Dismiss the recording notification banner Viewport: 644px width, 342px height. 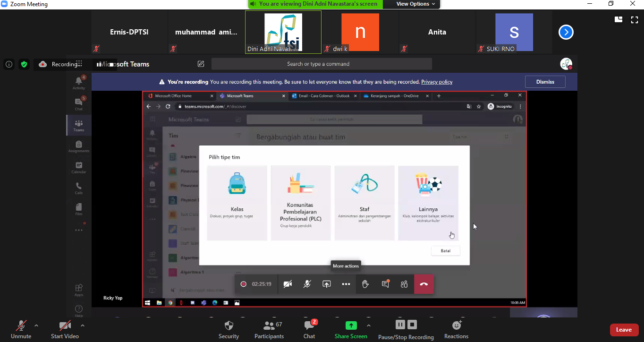click(545, 82)
